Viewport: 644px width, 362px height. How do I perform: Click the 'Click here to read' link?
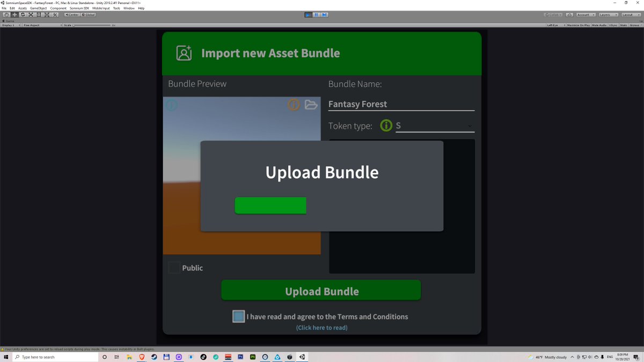tap(321, 327)
